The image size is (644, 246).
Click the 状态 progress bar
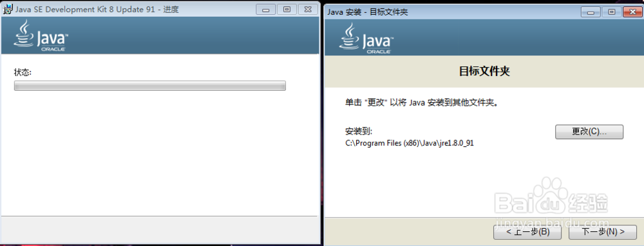150,86
